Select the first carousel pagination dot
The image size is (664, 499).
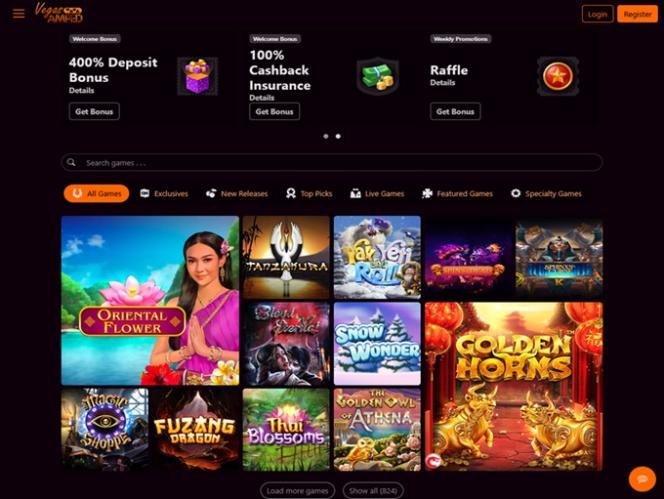pyautogui.click(x=326, y=136)
